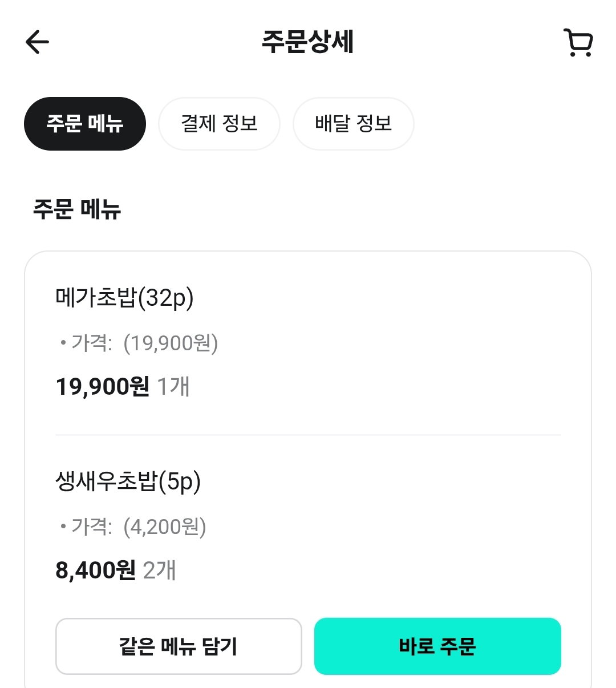Click the bullet before 가격: (4,200원)
Viewport: 616px width, 688px height.
point(63,527)
